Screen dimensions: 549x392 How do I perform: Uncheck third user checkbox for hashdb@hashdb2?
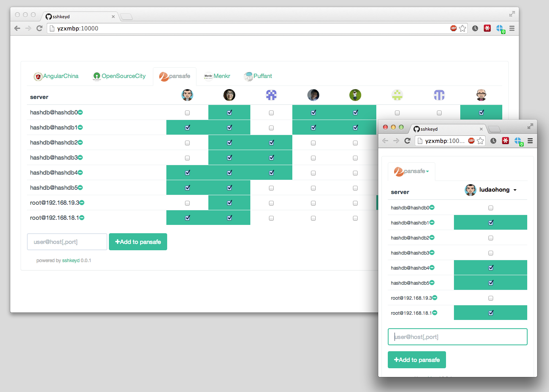click(x=271, y=143)
